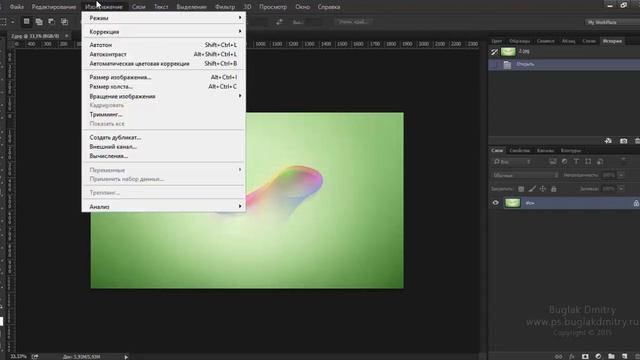The image size is (640, 360).
Task: Click the status bar export icon
Action: (35, 357)
